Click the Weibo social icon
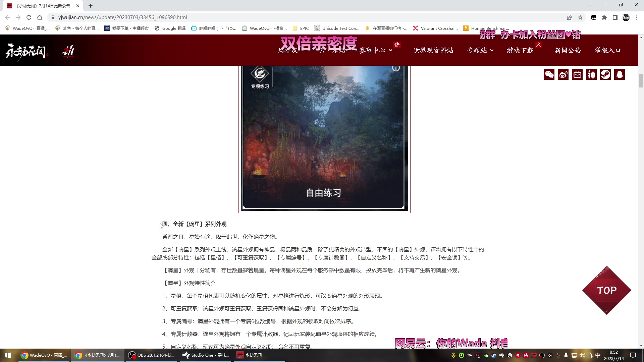Screen dimensions: 644x362 click(563, 74)
